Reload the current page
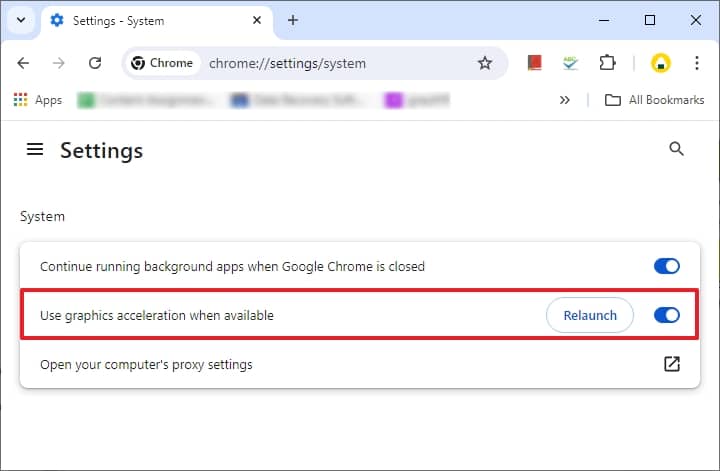720x471 pixels. tap(95, 63)
